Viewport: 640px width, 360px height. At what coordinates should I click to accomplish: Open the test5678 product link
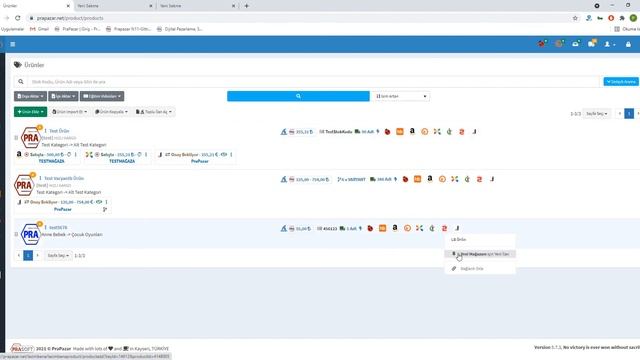[58, 228]
